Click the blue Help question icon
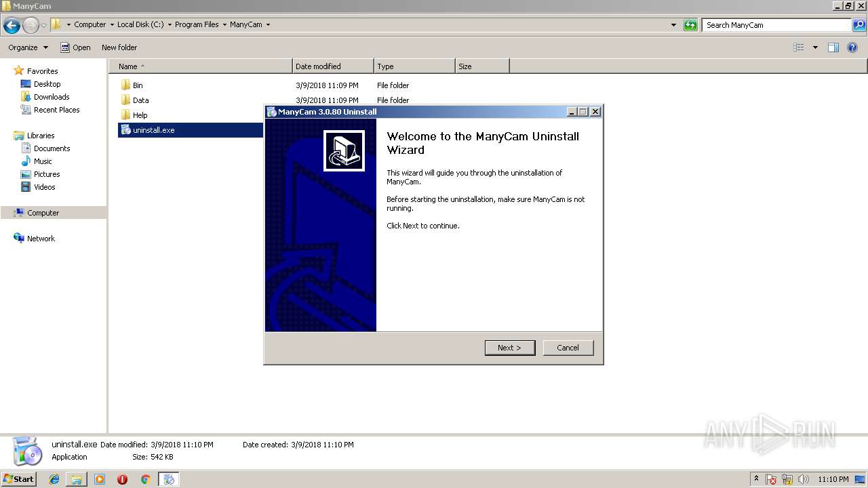Viewport: 868px width, 488px height. click(853, 47)
